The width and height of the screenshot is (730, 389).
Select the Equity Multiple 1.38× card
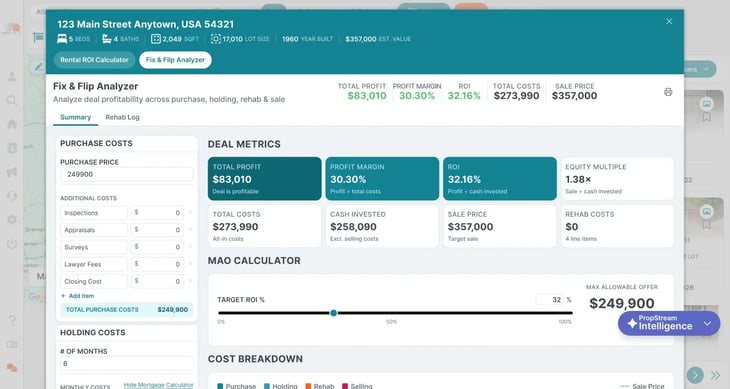tap(617, 179)
